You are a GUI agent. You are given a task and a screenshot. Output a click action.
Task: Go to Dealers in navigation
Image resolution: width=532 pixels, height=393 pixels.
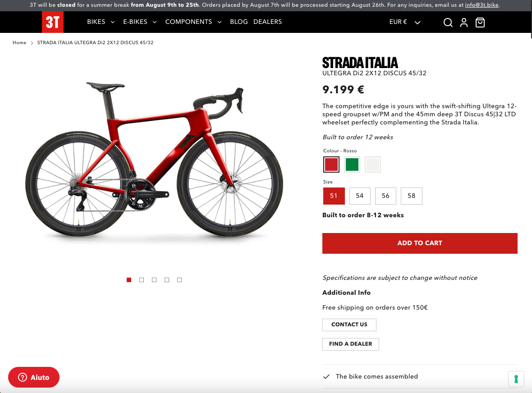[268, 22]
